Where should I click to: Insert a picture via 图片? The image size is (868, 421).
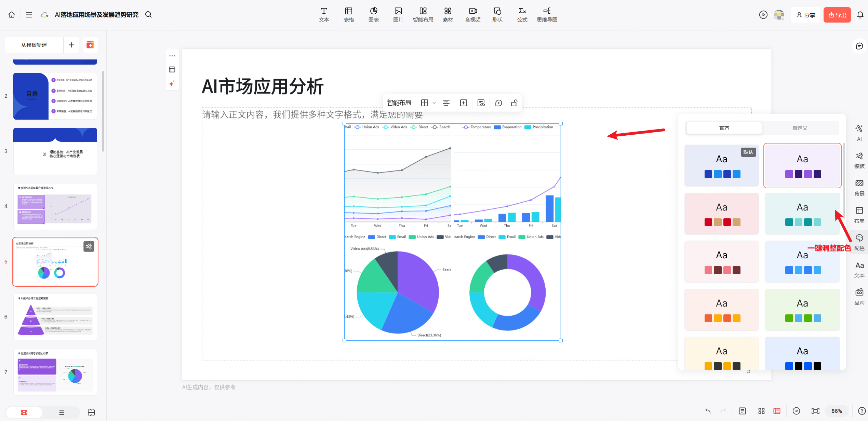pos(398,15)
